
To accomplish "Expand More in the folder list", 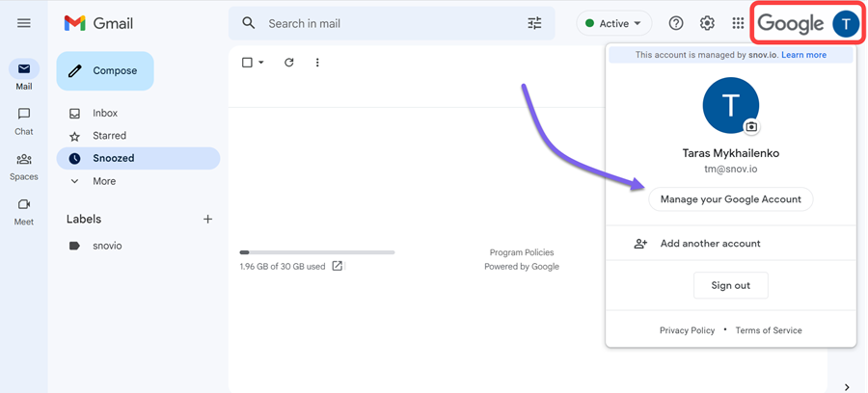I will [x=104, y=181].
